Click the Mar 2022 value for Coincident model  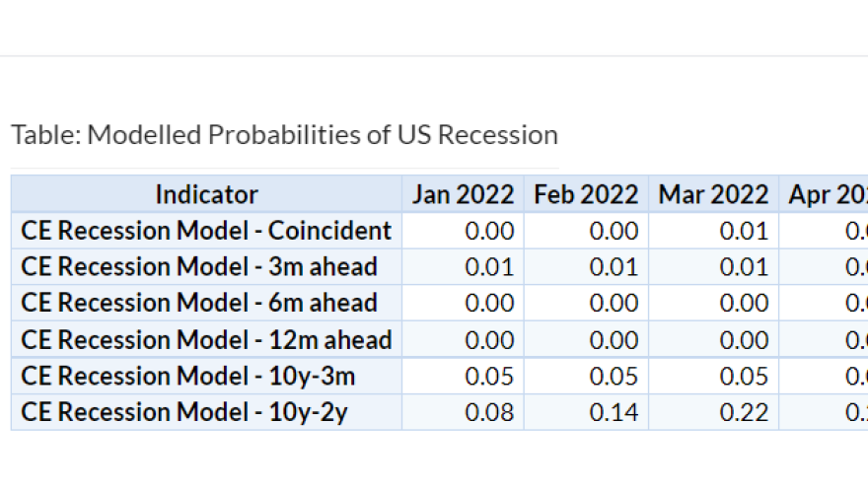(x=744, y=231)
